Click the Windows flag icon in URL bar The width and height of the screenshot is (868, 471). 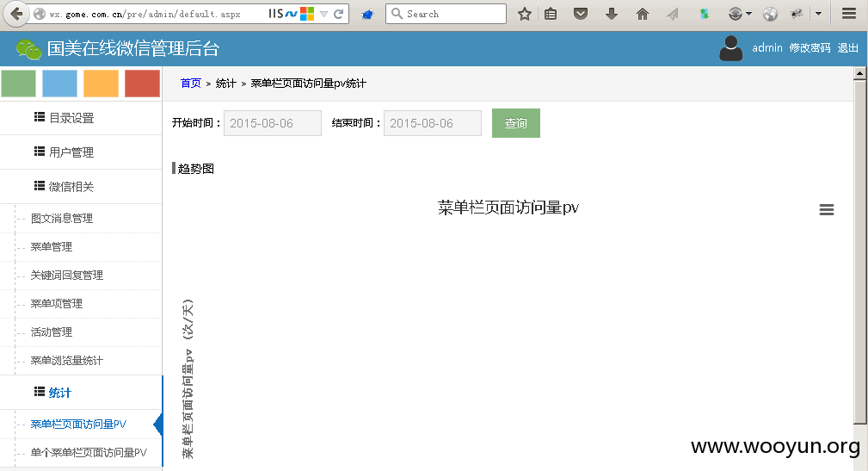(x=307, y=14)
